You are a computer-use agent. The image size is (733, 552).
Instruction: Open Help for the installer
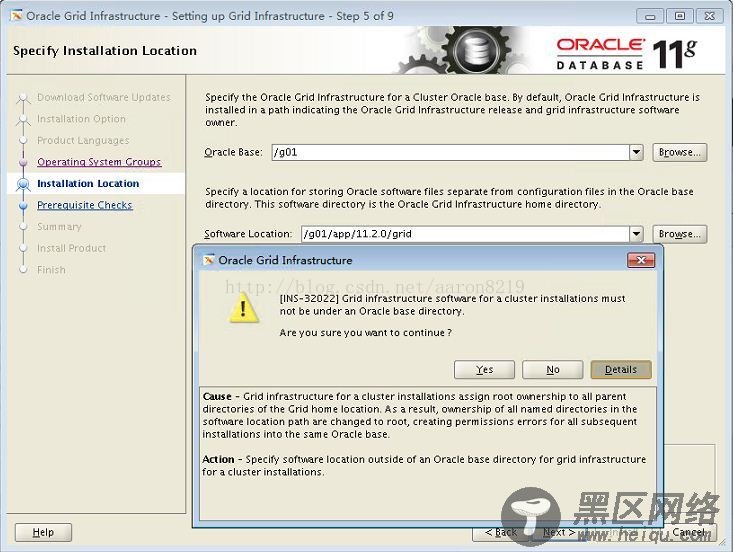pos(43,532)
